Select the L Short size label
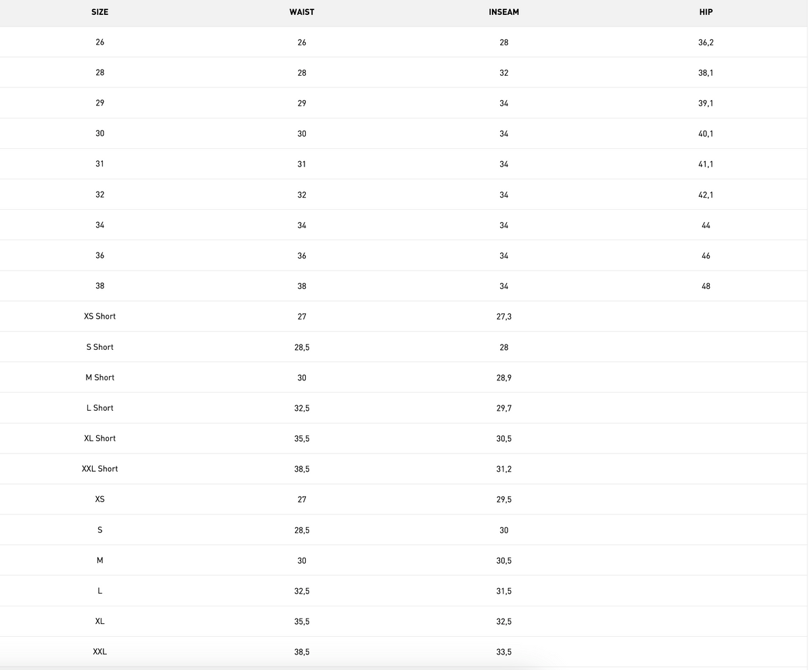The width and height of the screenshot is (812, 670). point(99,407)
